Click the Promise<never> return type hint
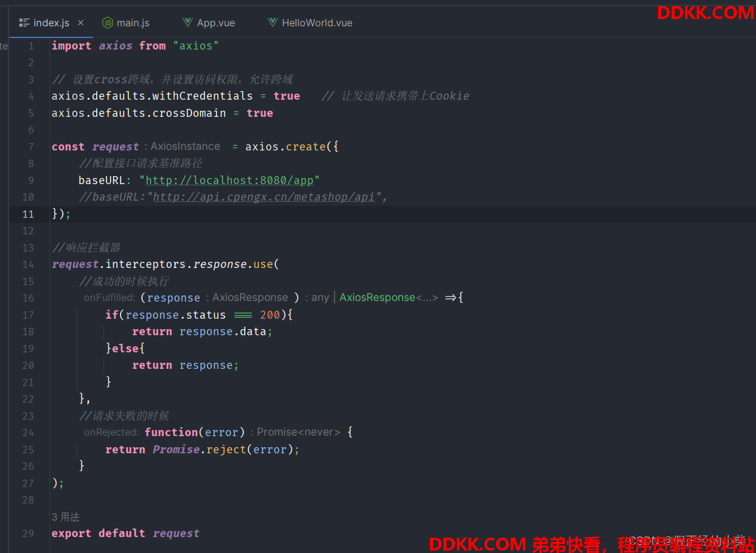Screen dimensions: 756x553 point(298,432)
